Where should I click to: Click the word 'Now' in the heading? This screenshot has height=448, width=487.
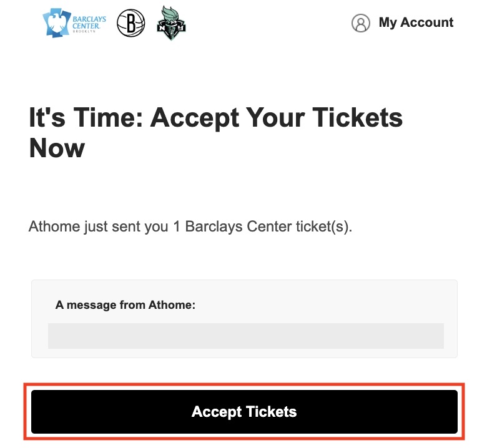(x=57, y=149)
